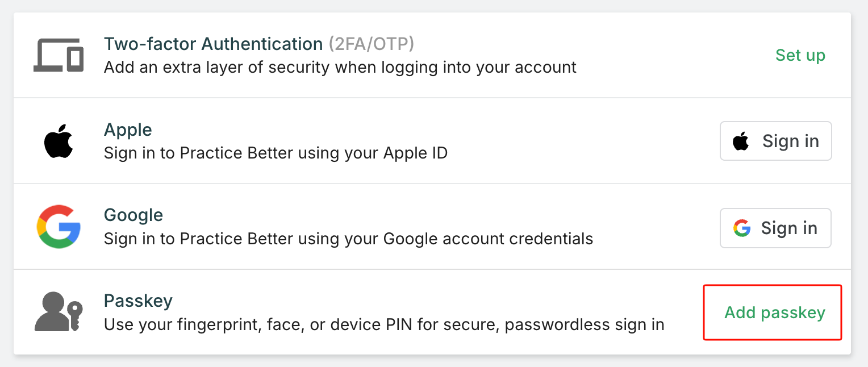868x367 pixels.
Task: Select the Google heading text
Action: pyautogui.click(x=133, y=215)
